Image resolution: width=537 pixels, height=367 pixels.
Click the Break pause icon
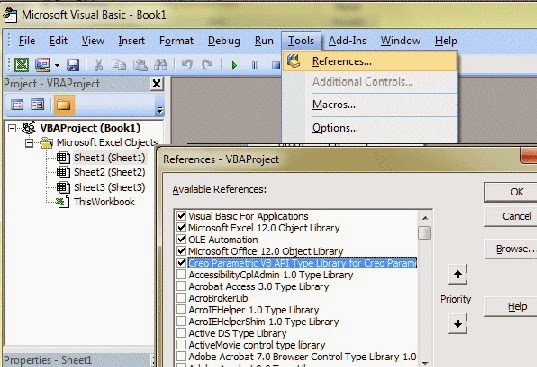[255, 65]
